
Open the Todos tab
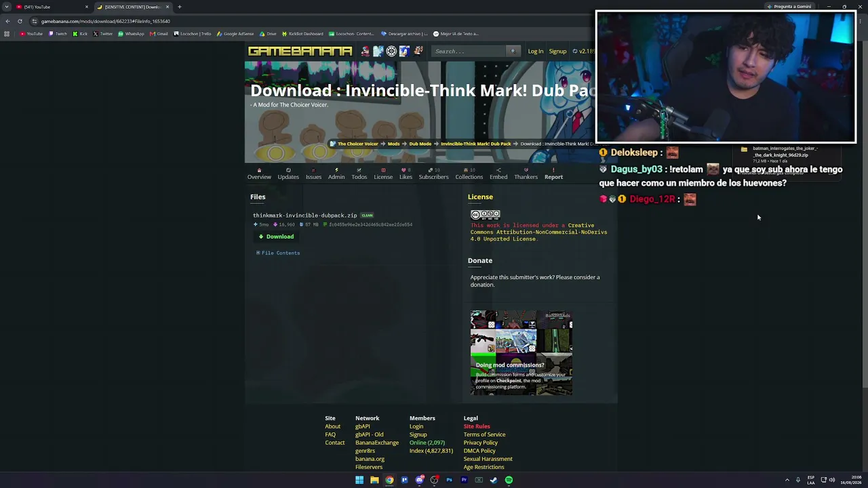coord(359,174)
